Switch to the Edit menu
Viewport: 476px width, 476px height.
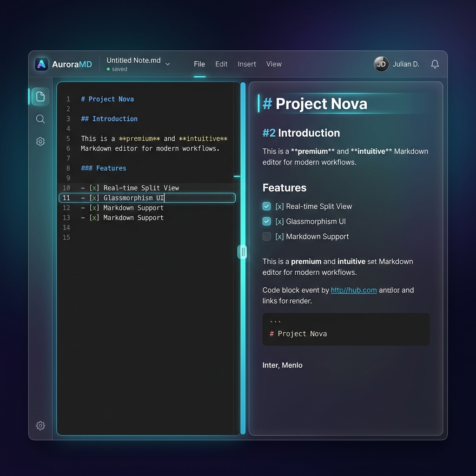pos(221,64)
